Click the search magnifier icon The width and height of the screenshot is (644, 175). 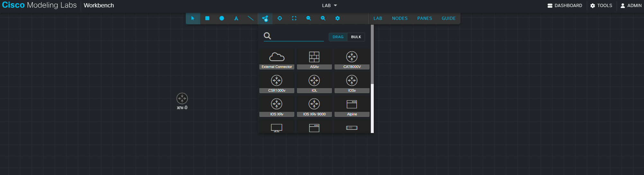[267, 36]
